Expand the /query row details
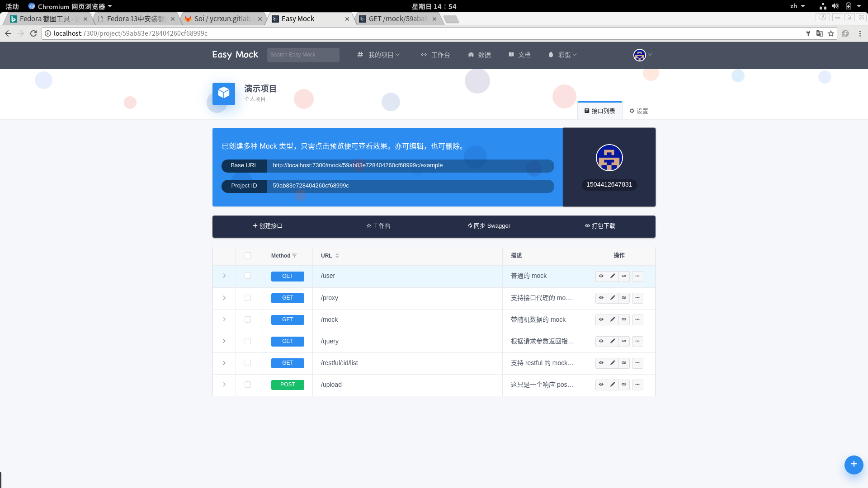Viewport: 868px width, 488px height. [x=224, y=341]
